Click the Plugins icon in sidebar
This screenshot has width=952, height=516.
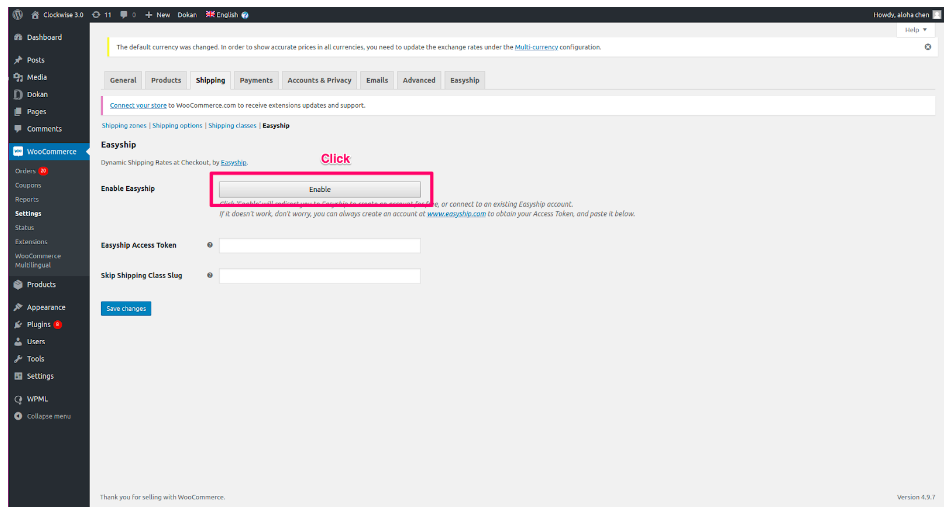(18, 325)
